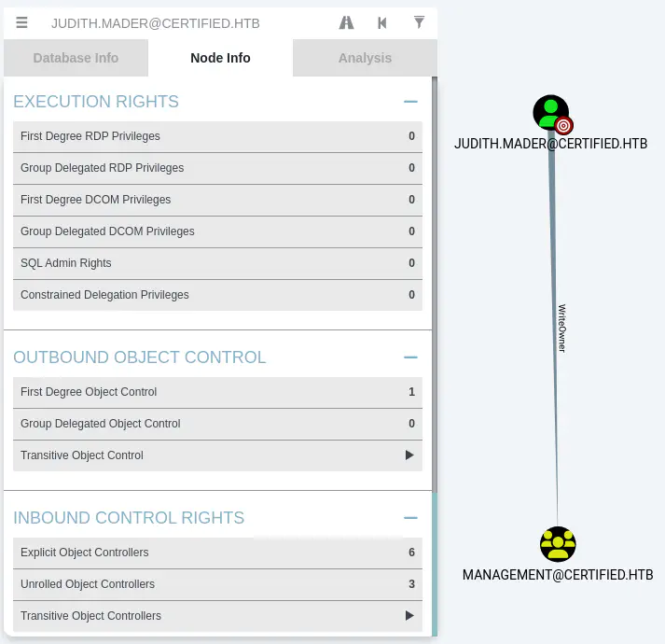
Task: Open the Node Info tab
Action: [220, 58]
